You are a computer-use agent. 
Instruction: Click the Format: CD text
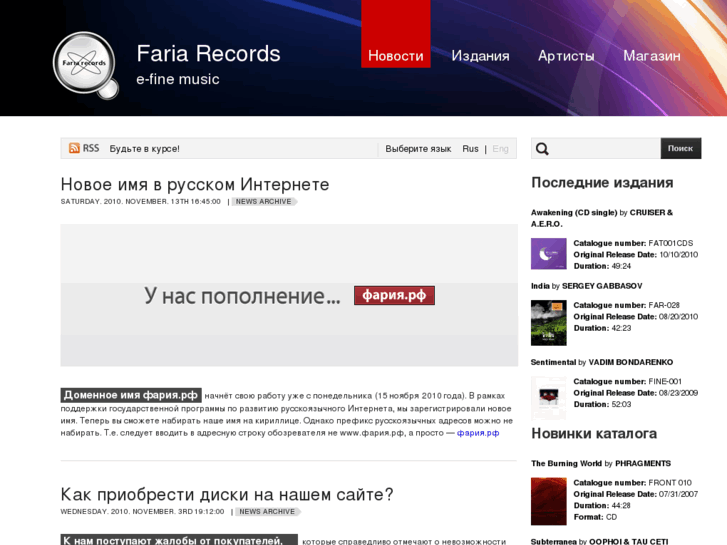pos(595,517)
